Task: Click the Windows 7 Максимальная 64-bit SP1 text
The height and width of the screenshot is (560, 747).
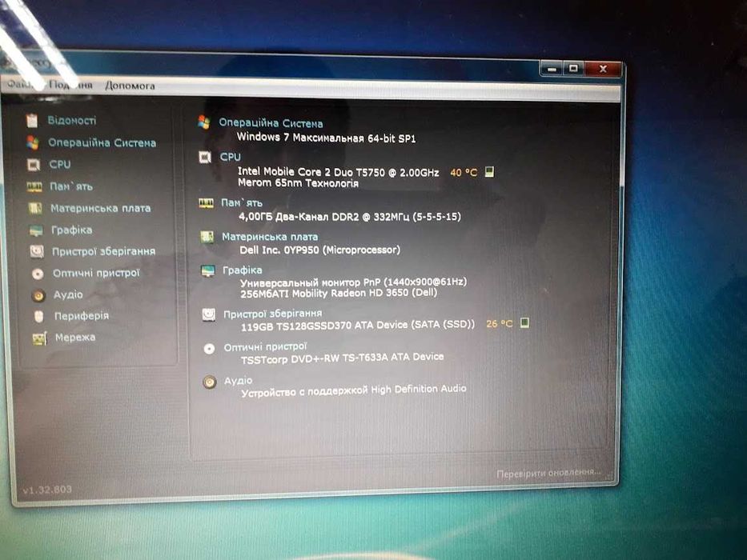Action: pos(327,138)
